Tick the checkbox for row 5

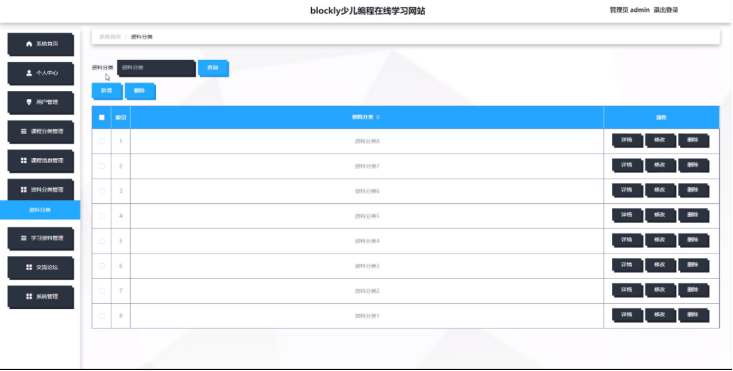(102, 241)
